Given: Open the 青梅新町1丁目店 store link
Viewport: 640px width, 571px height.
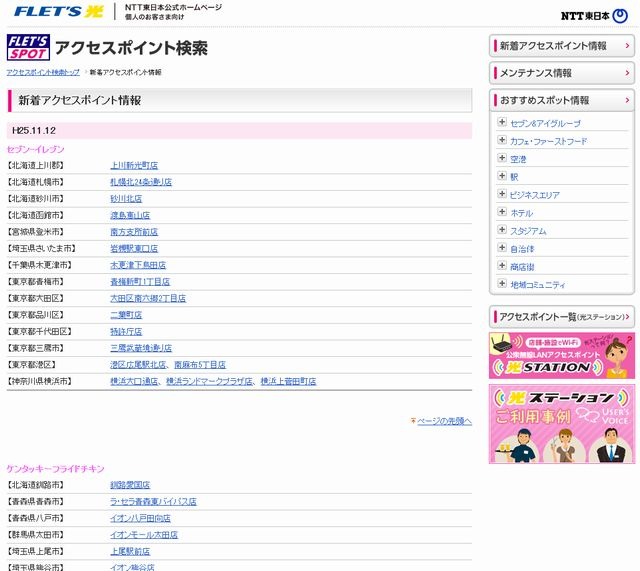Looking at the screenshot, I should pos(140,282).
